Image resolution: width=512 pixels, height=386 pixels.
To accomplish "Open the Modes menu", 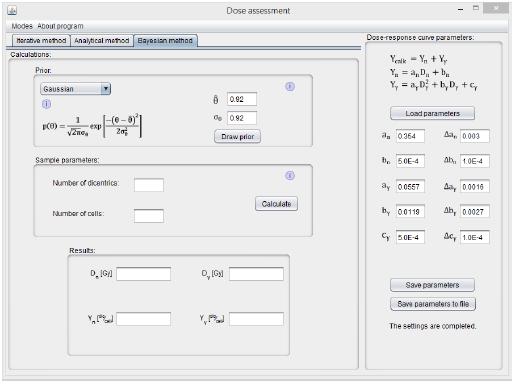I will (x=22, y=26).
